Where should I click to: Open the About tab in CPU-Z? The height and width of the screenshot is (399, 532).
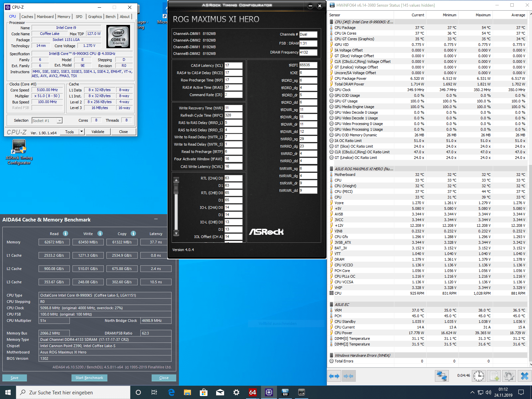125,17
